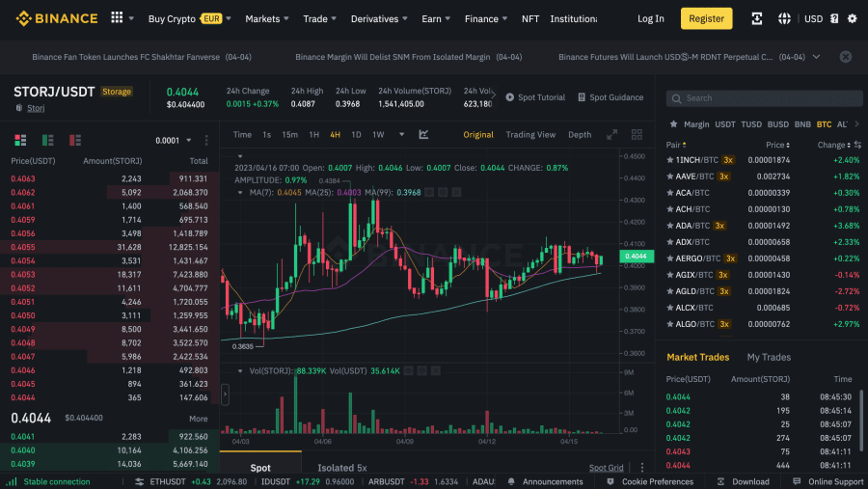868x489 pixels.
Task: Open the Derivatives menu
Action: point(379,18)
